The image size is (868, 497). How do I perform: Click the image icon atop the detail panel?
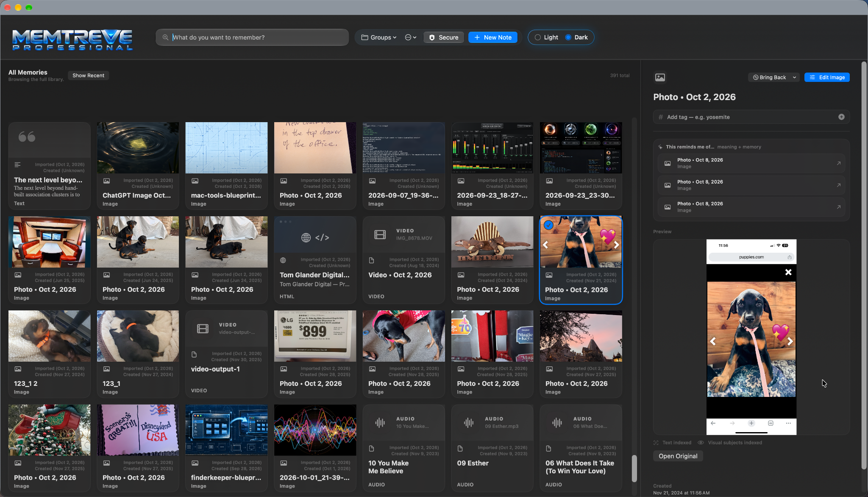pyautogui.click(x=660, y=77)
